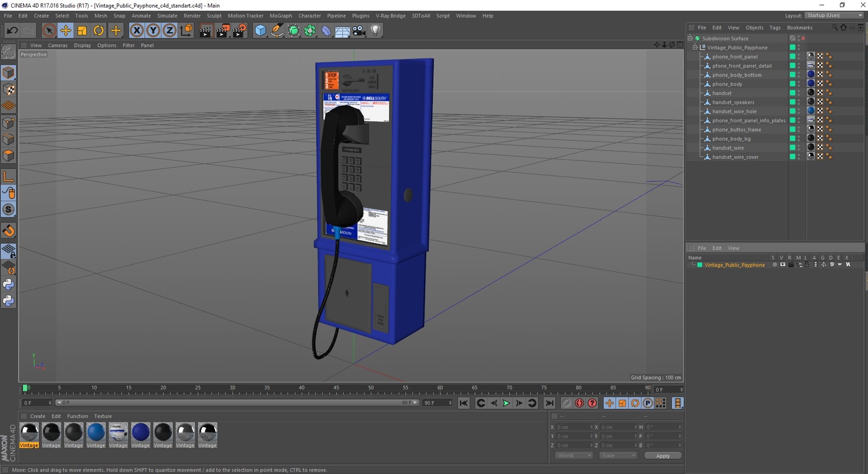This screenshot has width=868, height=474.
Task: Go to start of timeline
Action: point(463,403)
